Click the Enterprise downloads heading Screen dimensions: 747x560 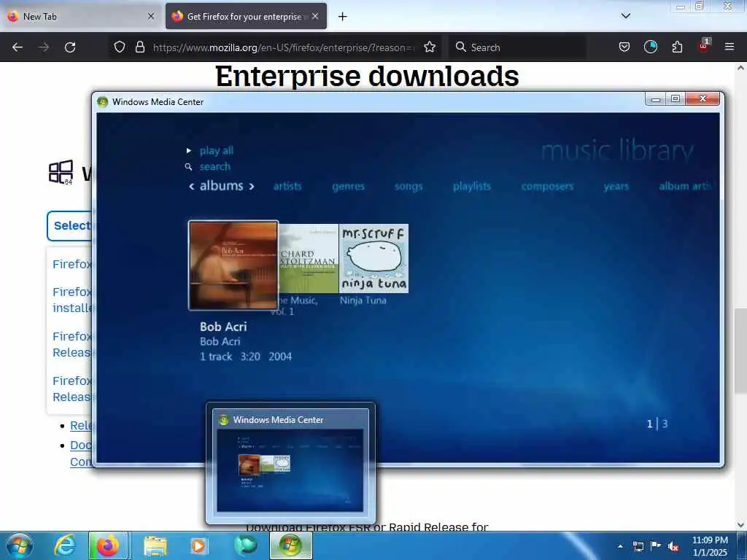[367, 76]
